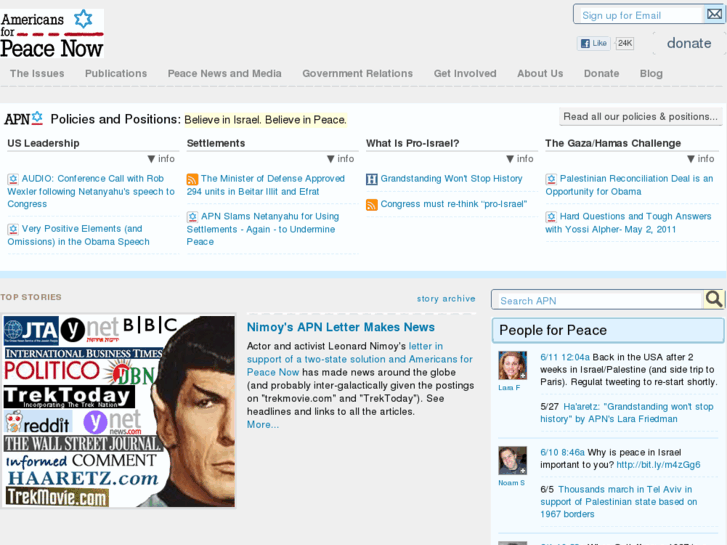Open Minister of Defense Approved 294 units link
This screenshot has height=545, width=727.
(266, 185)
